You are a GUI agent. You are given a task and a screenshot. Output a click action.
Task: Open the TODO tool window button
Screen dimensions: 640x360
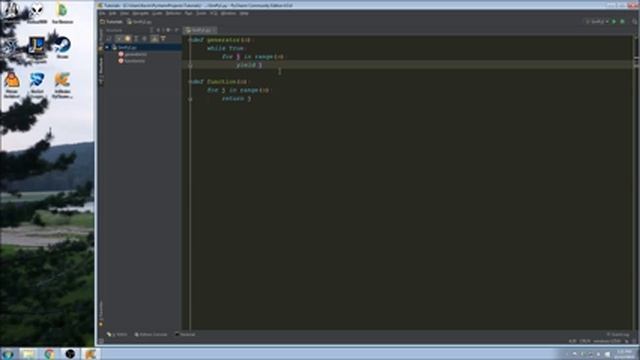pyautogui.click(x=117, y=334)
